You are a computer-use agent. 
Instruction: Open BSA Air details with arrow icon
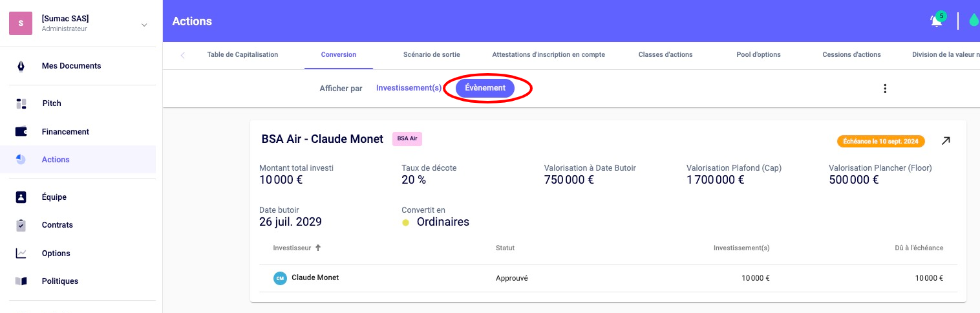pyautogui.click(x=946, y=140)
